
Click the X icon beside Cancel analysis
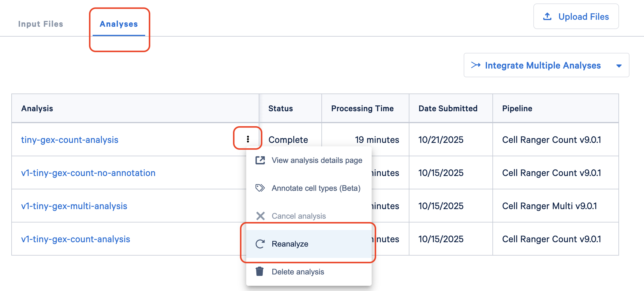(260, 216)
